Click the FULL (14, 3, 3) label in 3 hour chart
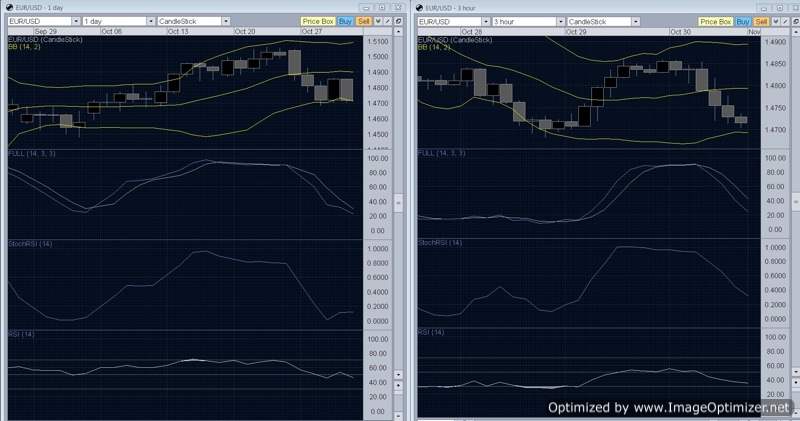The height and width of the screenshot is (421, 800). tap(441, 153)
